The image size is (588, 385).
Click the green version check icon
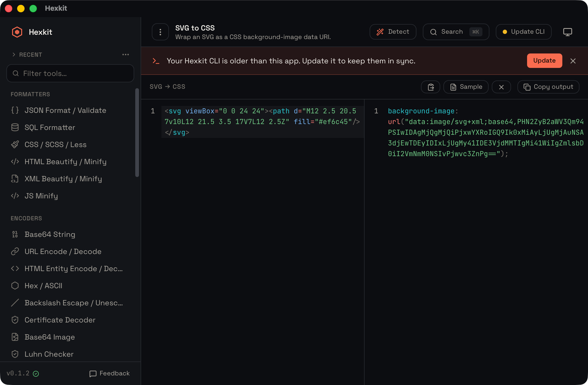click(x=36, y=374)
